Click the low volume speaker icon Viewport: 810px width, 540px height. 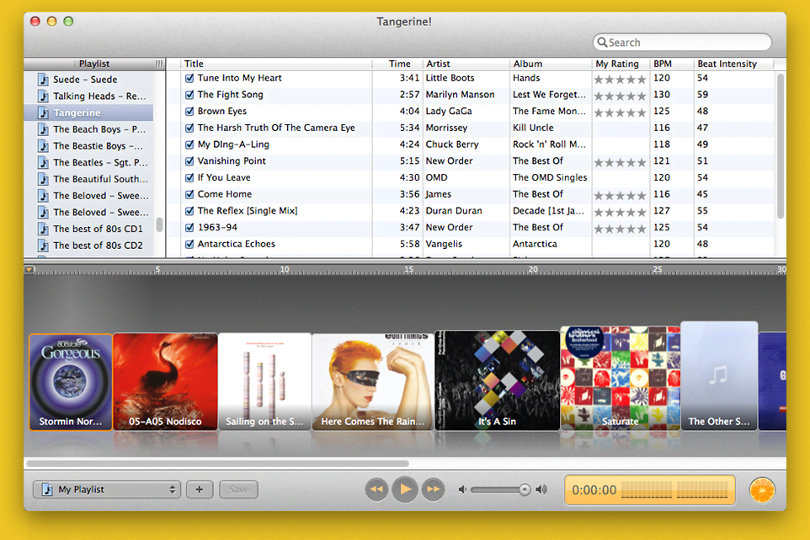pyautogui.click(x=462, y=489)
